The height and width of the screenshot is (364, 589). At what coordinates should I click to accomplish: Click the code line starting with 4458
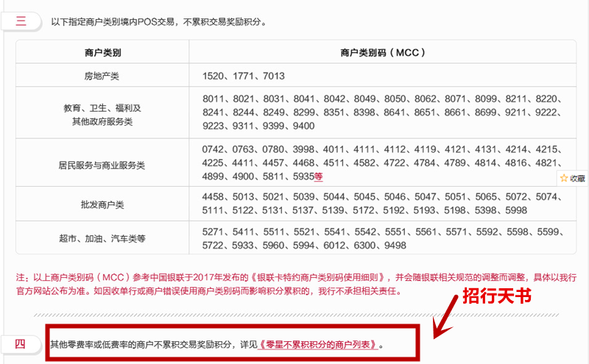coord(381,197)
